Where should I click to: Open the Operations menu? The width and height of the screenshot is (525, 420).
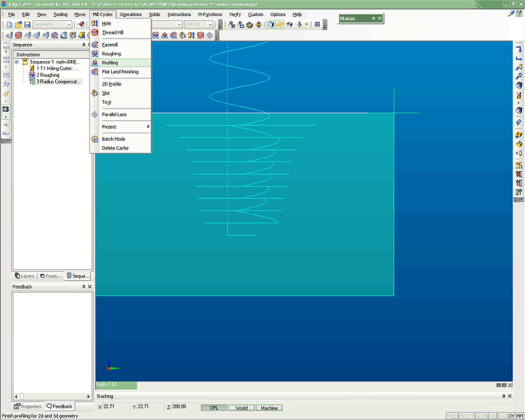pyautogui.click(x=131, y=14)
